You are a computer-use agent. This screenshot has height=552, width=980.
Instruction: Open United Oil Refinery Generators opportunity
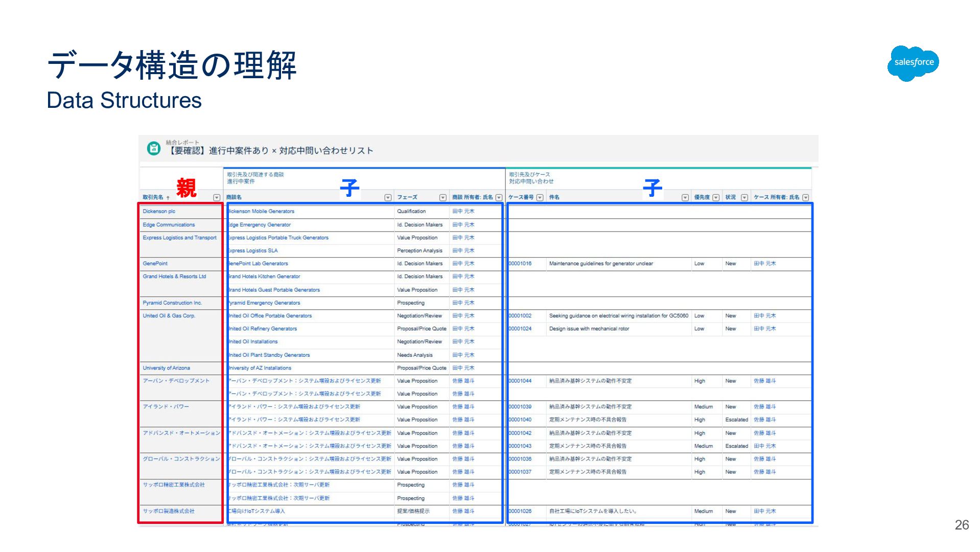263,329
